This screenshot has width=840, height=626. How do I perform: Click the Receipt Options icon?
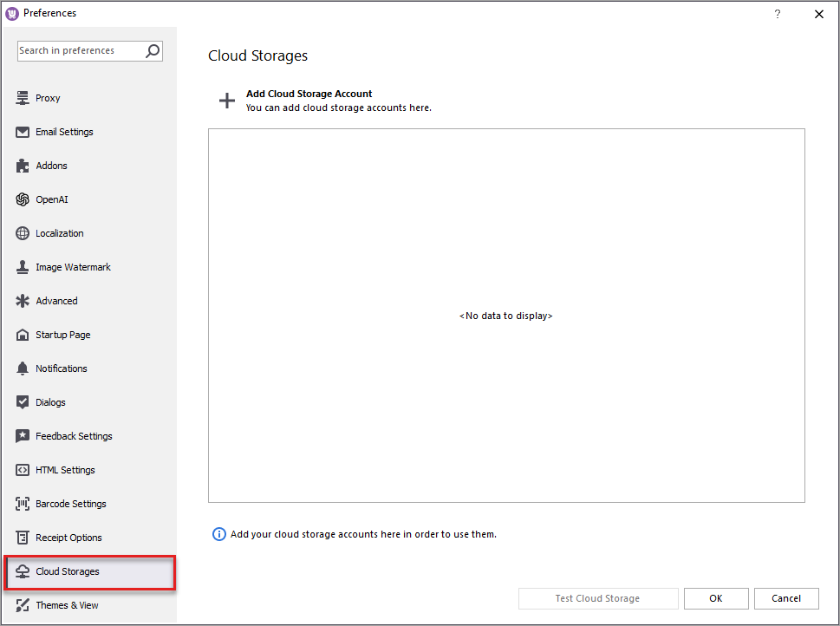[x=22, y=538]
